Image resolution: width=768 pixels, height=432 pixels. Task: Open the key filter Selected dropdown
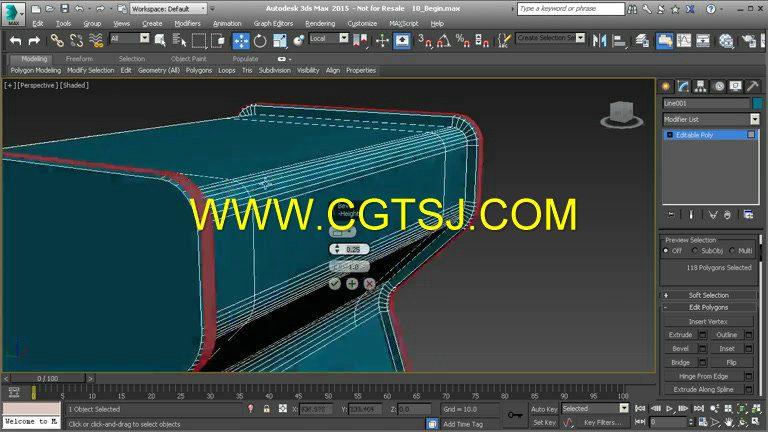595,408
